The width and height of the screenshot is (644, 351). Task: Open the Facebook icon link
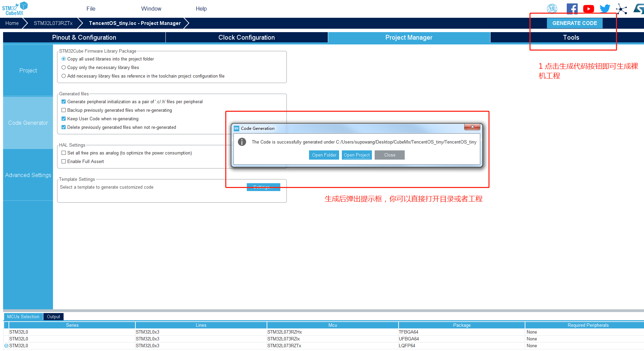click(x=572, y=9)
